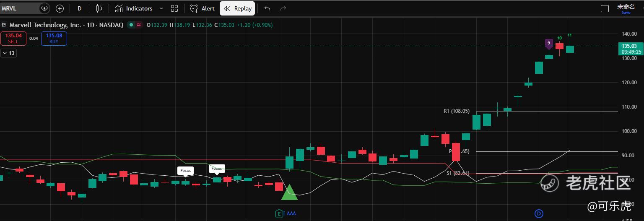Viewport: 644px width, 221px height.
Task: Click the green 11 count above last candle
Action: (569, 35)
